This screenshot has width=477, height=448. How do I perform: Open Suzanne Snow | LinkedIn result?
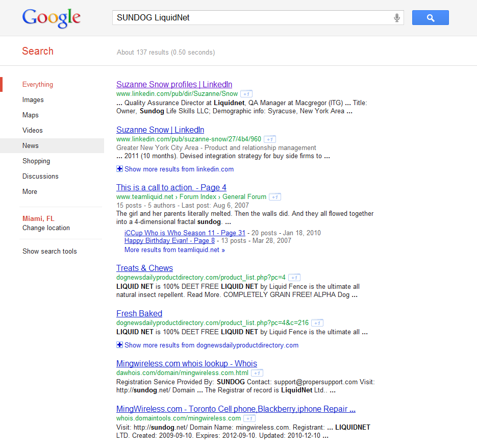pyautogui.click(x=160, y=130)
